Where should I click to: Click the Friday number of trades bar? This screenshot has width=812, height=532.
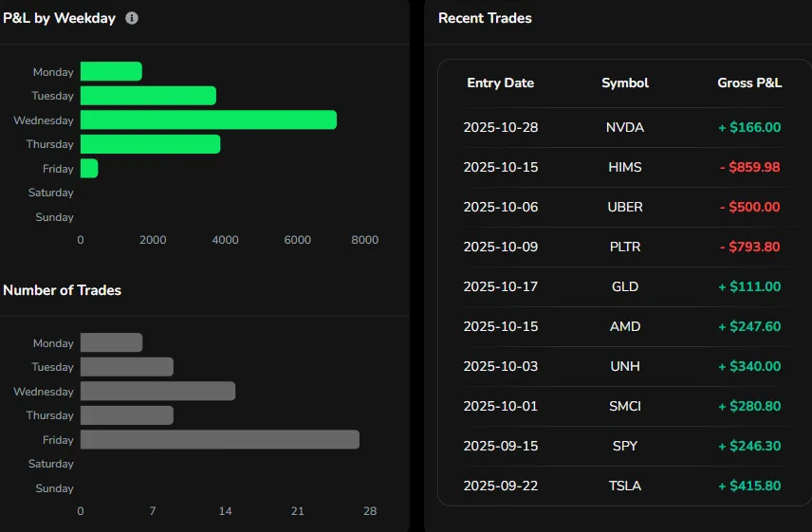coord(219,440)
